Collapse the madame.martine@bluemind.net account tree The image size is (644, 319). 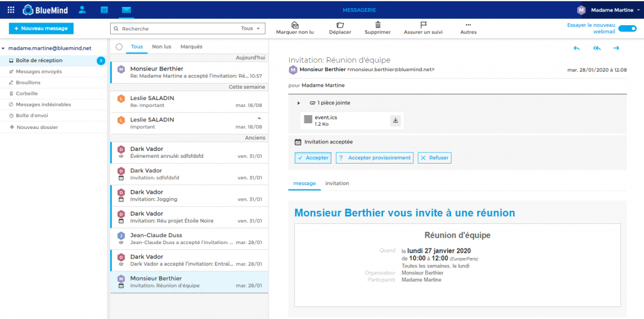(3, 48)
